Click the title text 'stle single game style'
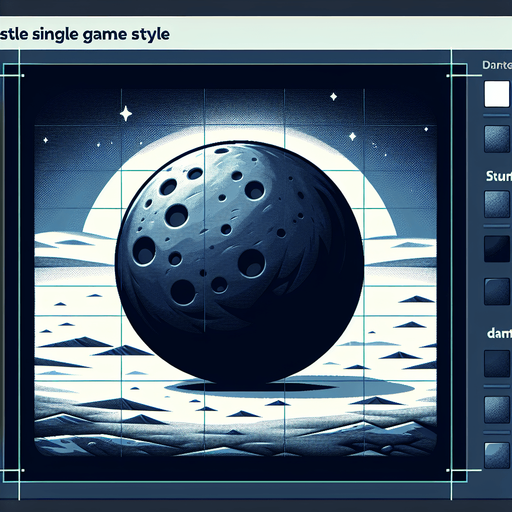512x512 pixels. point(84,34)
